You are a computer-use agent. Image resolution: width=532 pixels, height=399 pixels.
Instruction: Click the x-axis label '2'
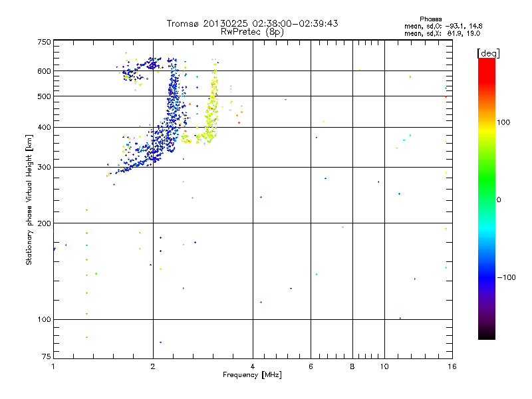click(x=153, y=366)
